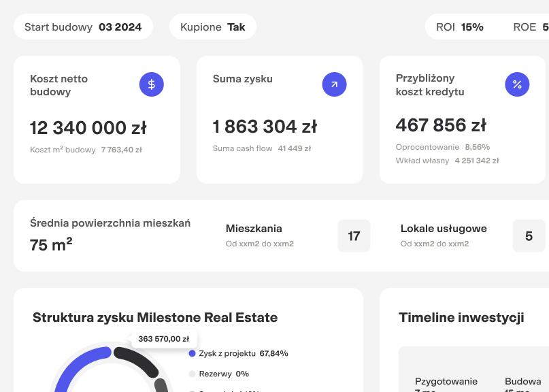Click the 12 340 000 zł value
This screenshot has height=392, width=549.
tap(88, 127)
